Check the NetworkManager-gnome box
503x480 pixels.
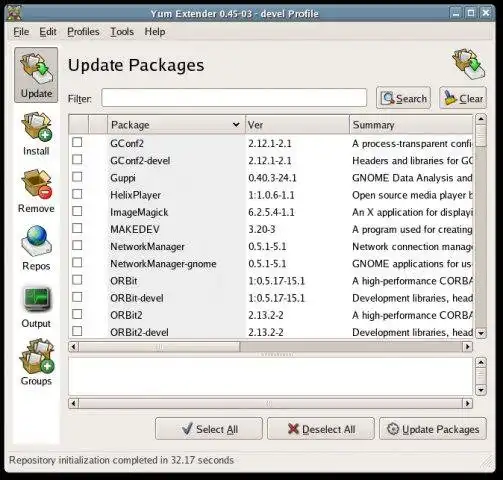coord(77,263)
